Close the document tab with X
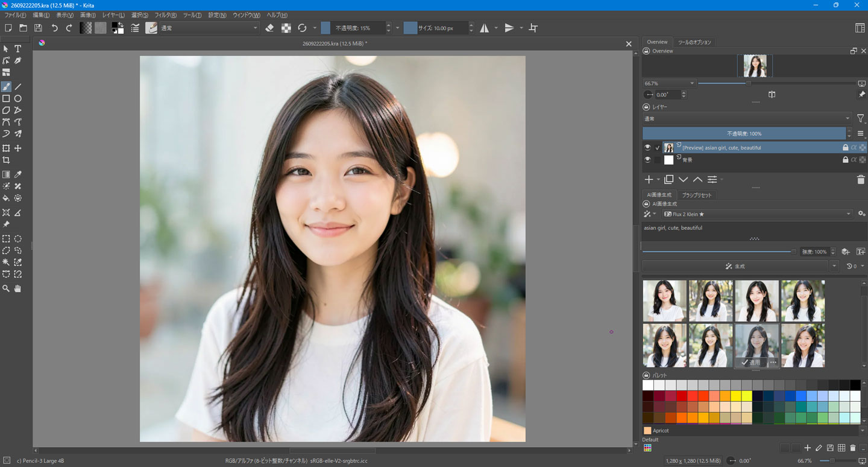Screen dimensions: 868x467 coord(629,43)
